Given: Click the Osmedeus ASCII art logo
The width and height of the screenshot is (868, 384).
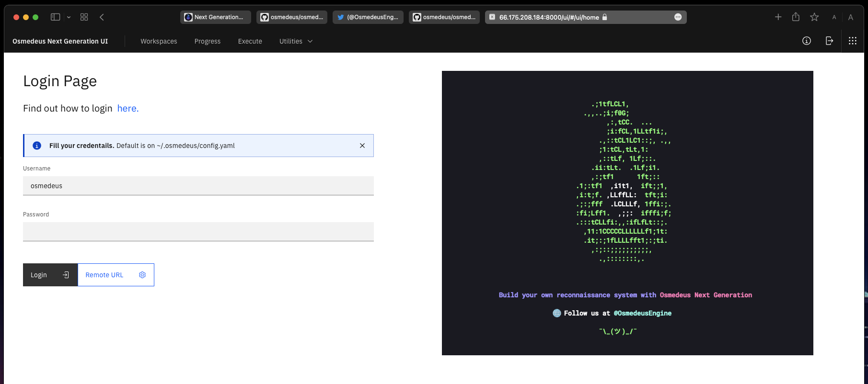Looking at the screenshot, I should (623, 181).
